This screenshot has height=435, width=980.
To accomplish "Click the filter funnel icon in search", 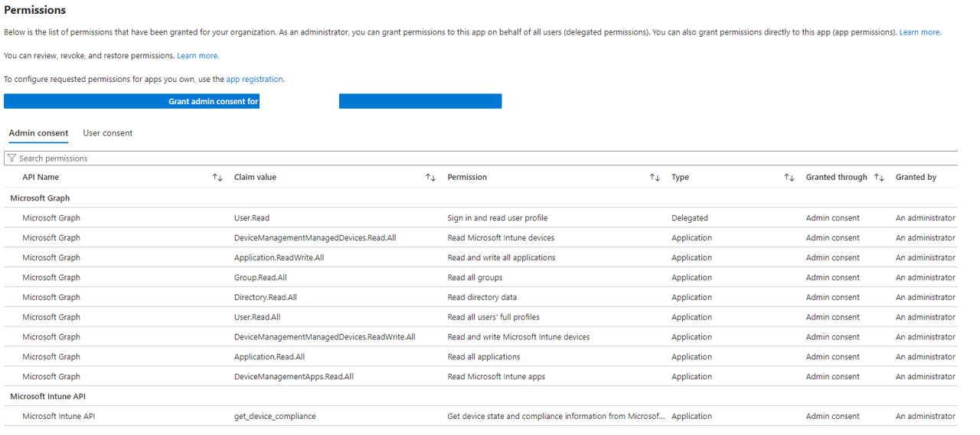I will pos(11,159).
